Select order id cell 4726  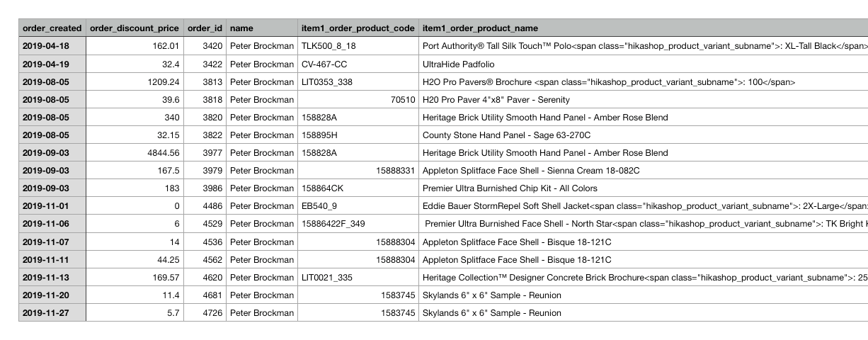pos(205,313)
